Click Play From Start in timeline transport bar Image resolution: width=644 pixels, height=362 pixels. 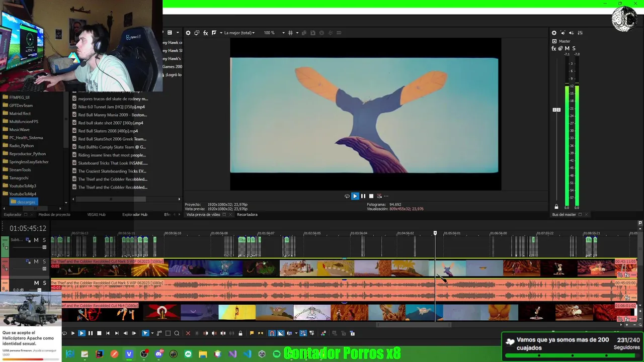(x=73, y=333)
